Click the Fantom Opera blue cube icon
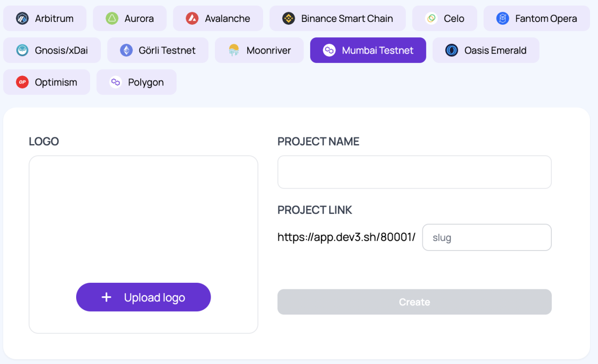 tap(502, 18)
